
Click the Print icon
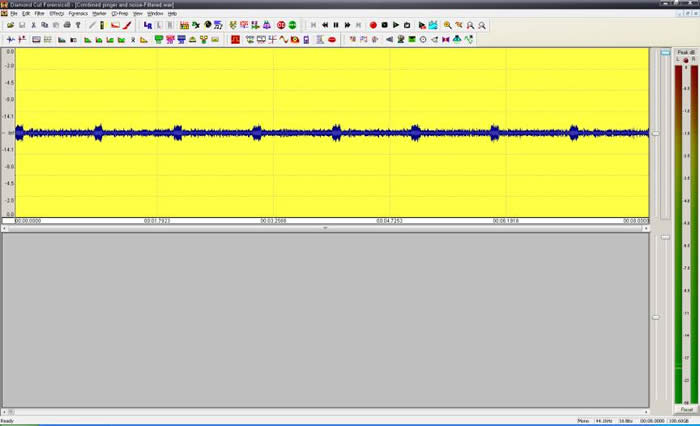pyautogui.click(x=67, y=25)
